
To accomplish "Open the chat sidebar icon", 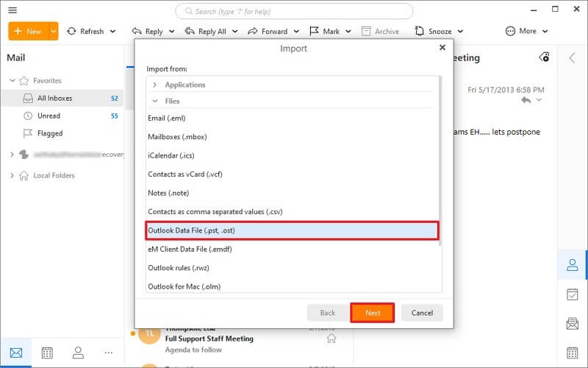I will (573, 324).
